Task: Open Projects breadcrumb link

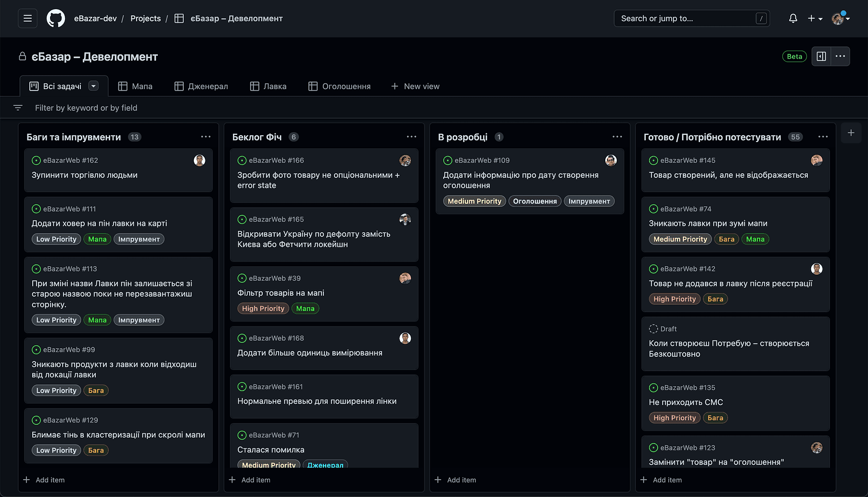Action: point(145,18)
